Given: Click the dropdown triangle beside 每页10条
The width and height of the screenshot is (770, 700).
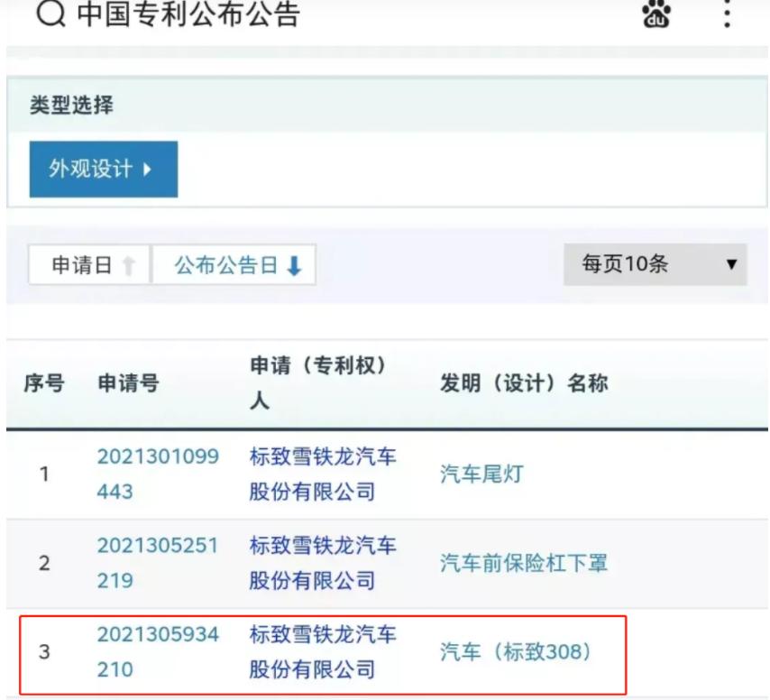Looking at the screenshot, I should point(732,263).
